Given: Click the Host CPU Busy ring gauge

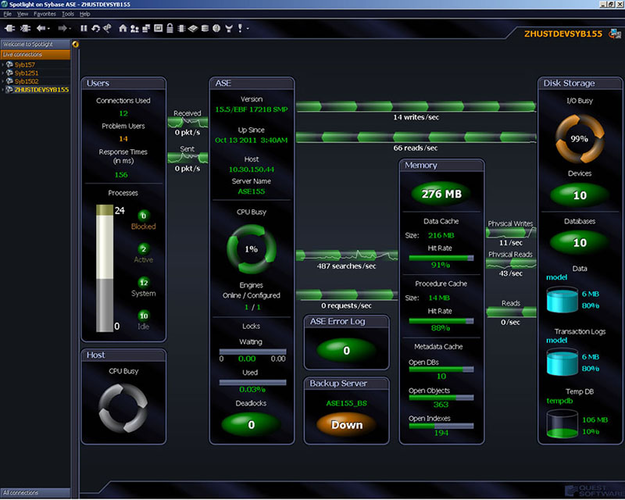Looking at the screenshot, I should click(123, 408).
